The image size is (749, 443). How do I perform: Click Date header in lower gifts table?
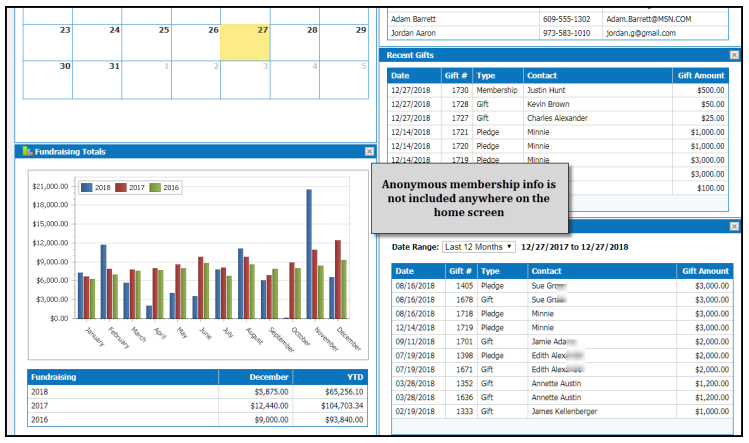click(x=418, y=271)
